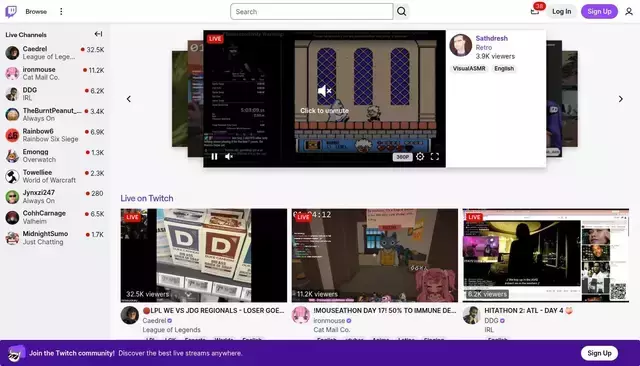This screenshot has width=640, height=366.
Task: Open the three-dot more menu
Action: [x=61, y=11]
